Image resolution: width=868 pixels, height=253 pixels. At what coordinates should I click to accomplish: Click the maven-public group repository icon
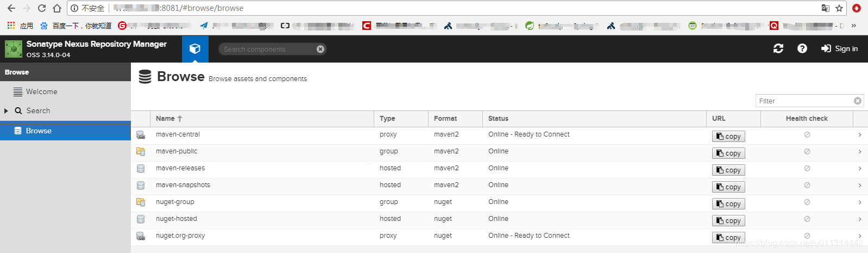click(x=141, y=152)
